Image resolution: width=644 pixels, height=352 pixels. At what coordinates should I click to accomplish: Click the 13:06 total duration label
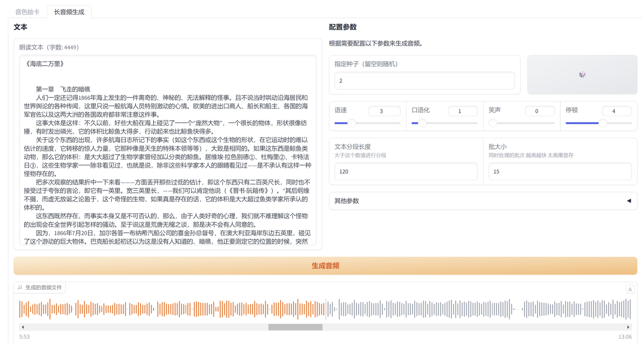point(625,337)
